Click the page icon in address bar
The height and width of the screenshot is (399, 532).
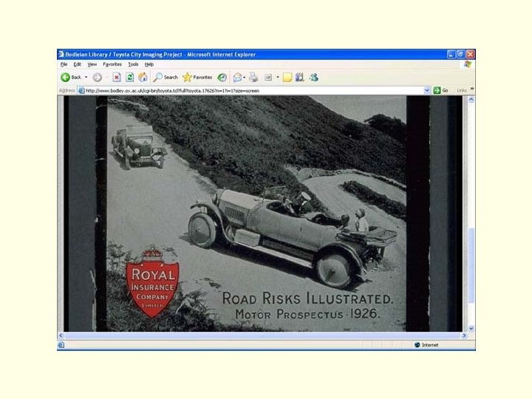pos(81,91)
